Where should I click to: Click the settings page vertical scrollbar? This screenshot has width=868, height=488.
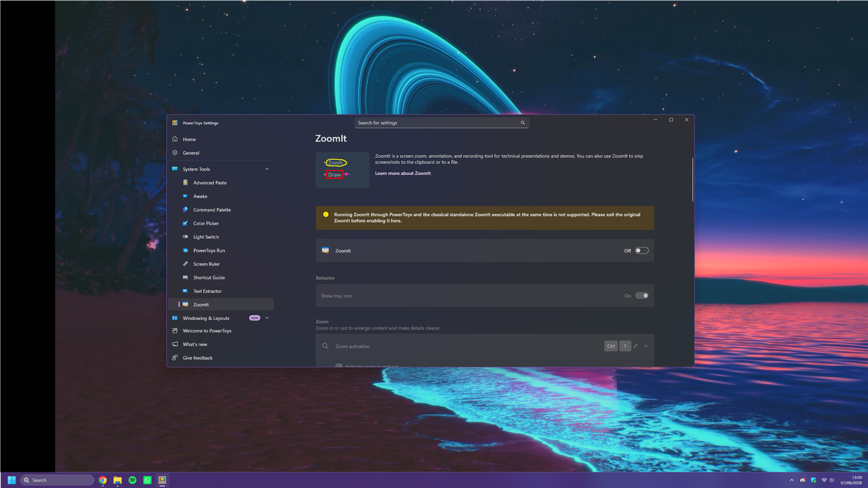692,180
